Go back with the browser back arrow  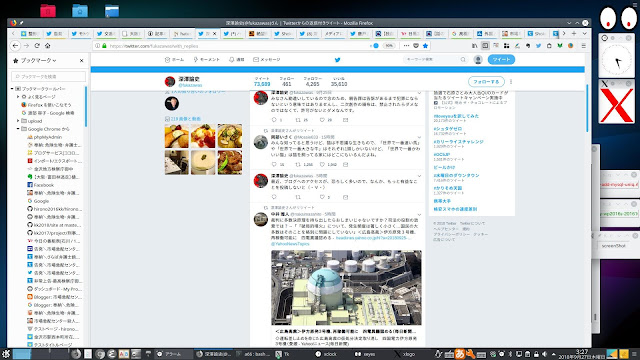16,46
